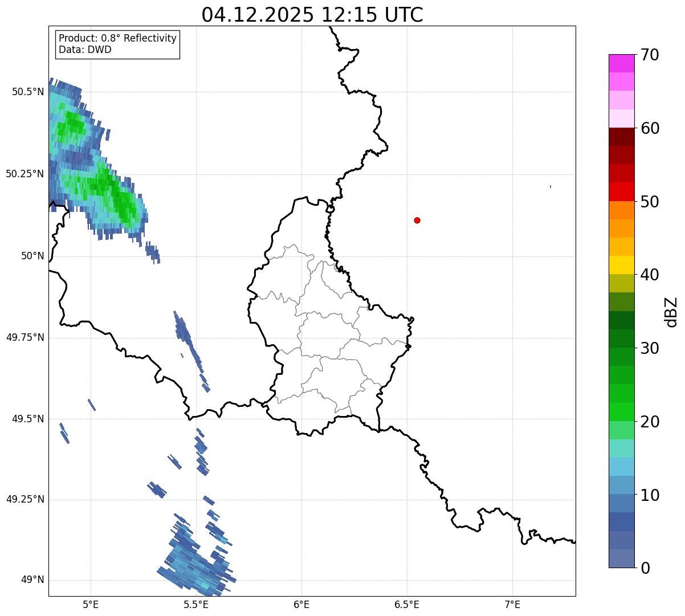Click the 49°N latitude label
The image size is (685, 616).
32,580
